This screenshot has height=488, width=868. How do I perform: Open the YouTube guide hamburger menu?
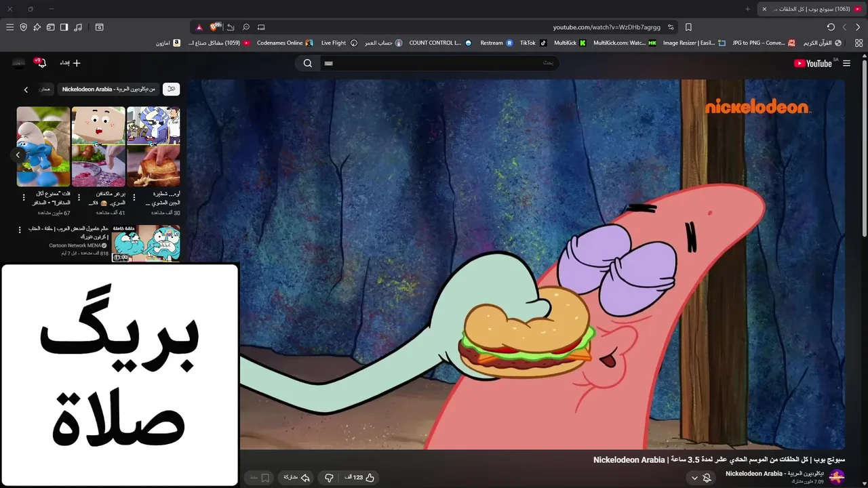(x=846, y=63)
